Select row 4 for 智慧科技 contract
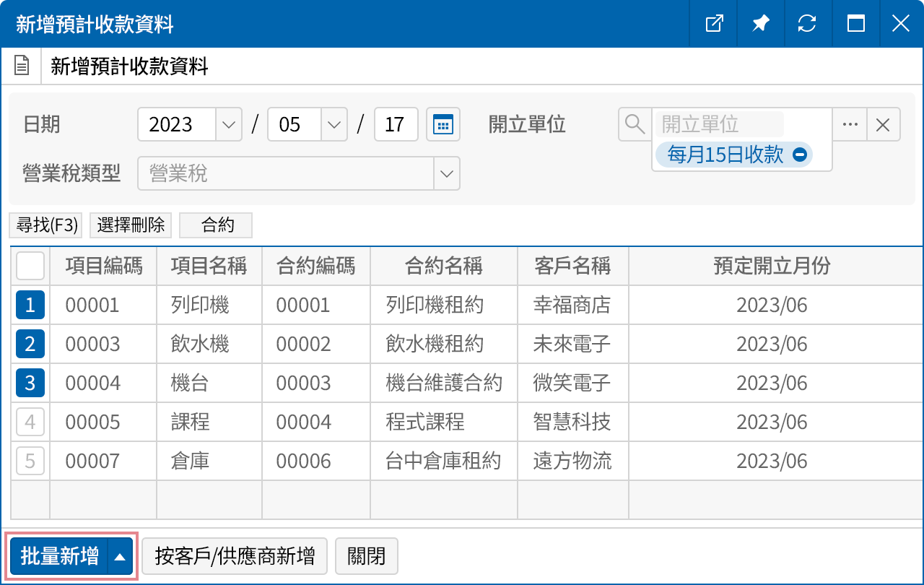 pyautogui.click(x=30, y=422)
